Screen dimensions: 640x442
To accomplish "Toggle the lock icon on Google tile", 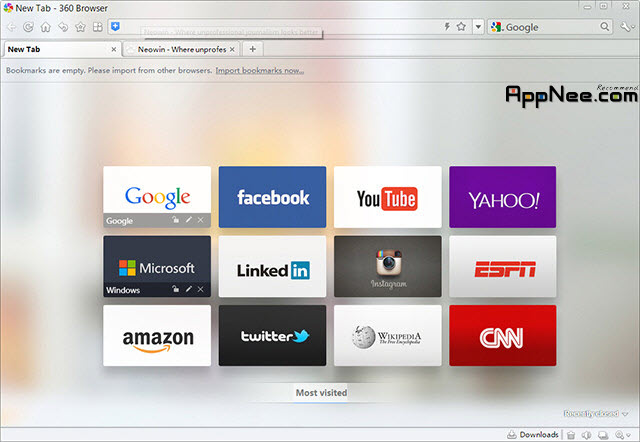I will 176,220.
